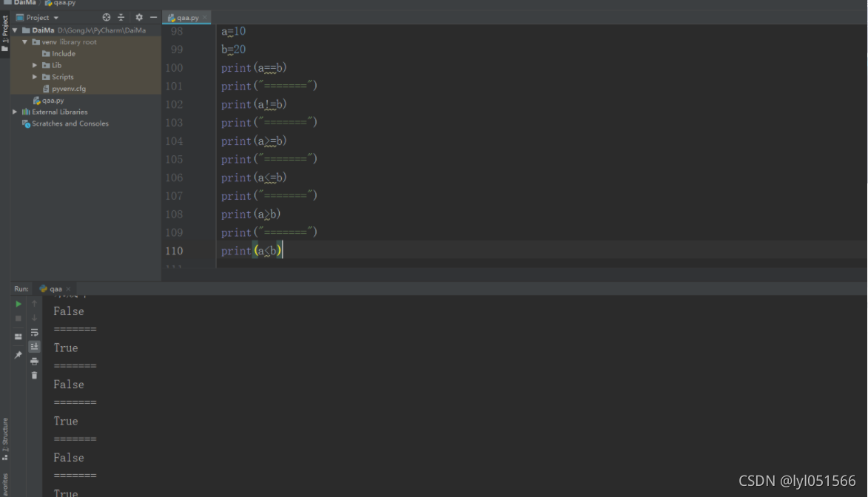
Task: Open Project panel gear settings
Action: click(x=139, y=17)
